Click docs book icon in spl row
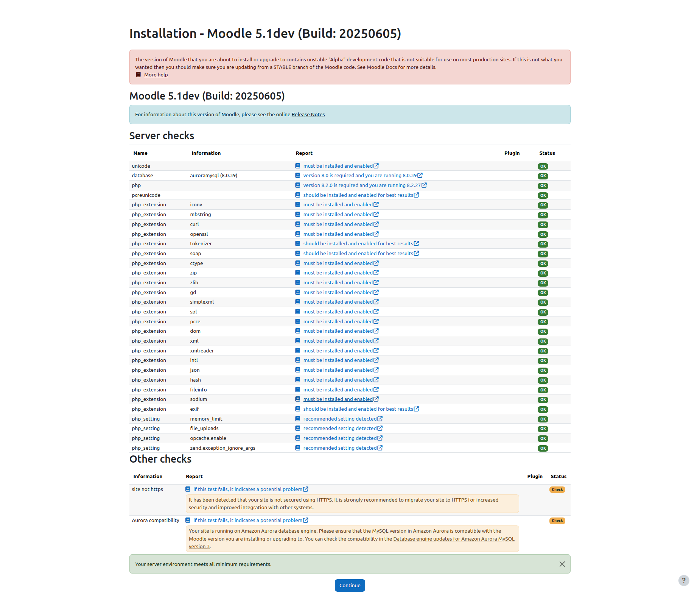This screenshot has height=597, width=700. 297,312
